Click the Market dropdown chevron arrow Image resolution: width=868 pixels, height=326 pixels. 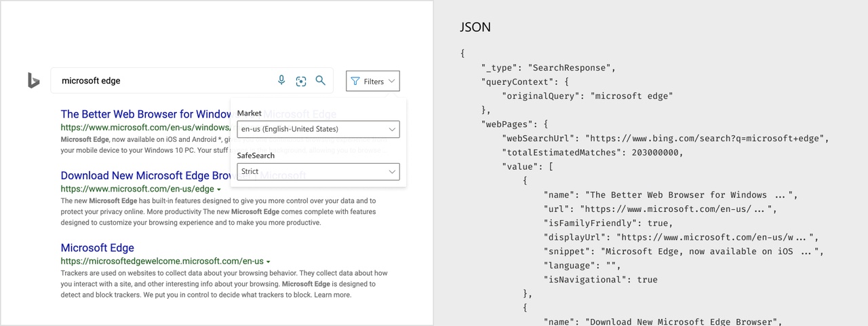point(392,129)
